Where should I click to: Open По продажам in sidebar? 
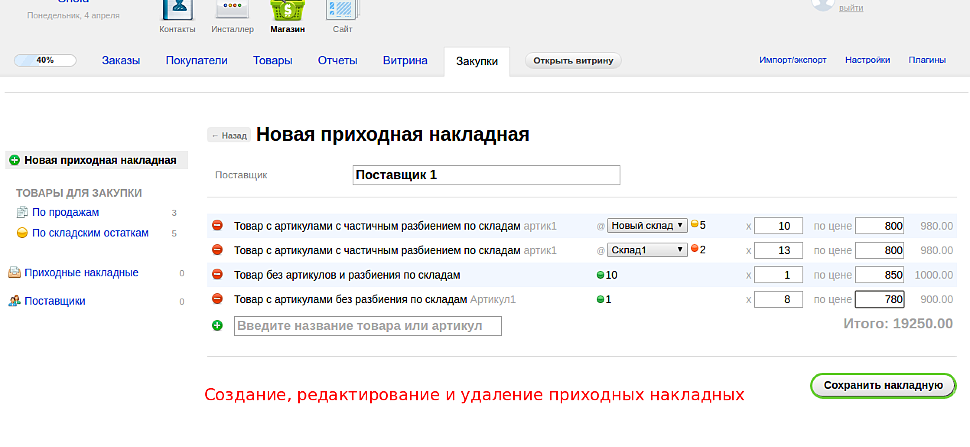coord(66,213)
